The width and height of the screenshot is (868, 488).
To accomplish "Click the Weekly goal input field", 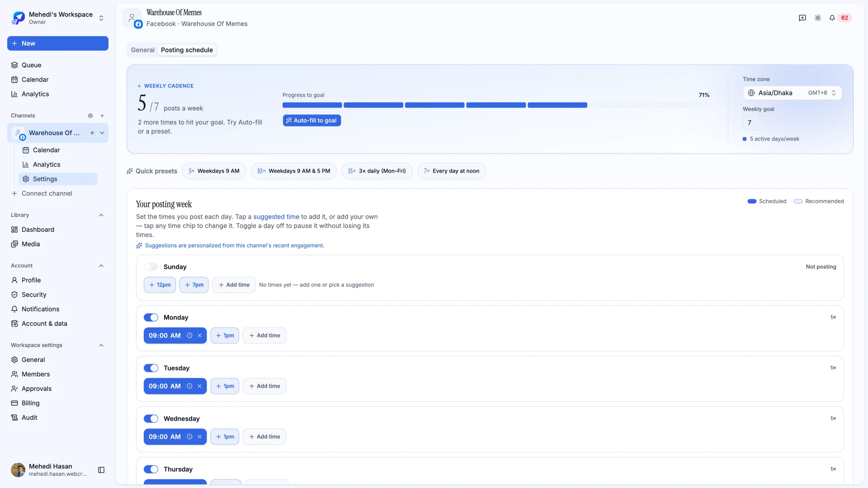I will [x=764, y=123].
